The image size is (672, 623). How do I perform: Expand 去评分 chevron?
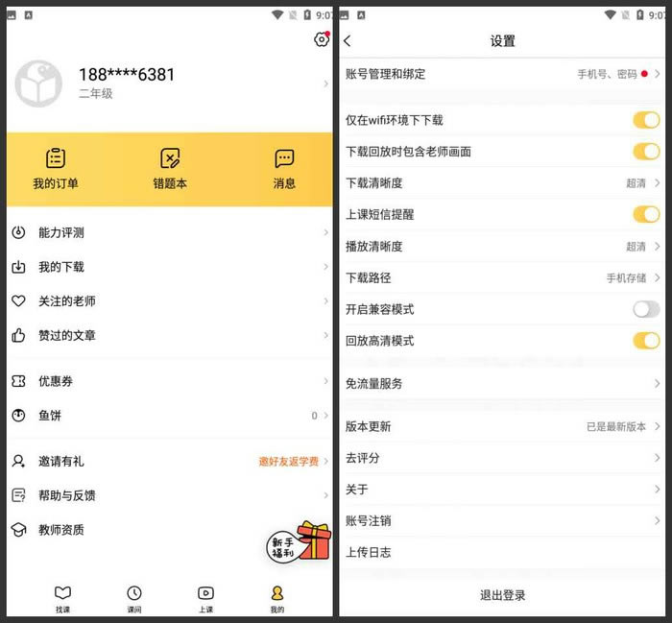[x=658, y=458]
